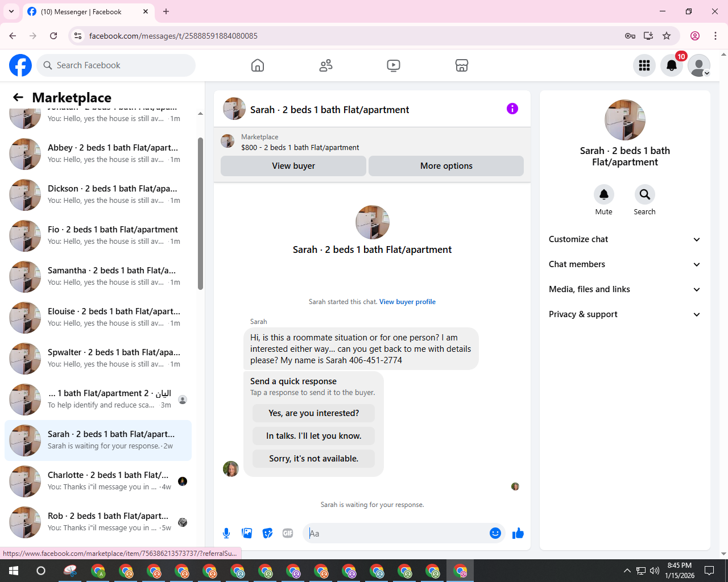Open Spwalter's conversation in the list
Viewport: 728px width, 582px height.
pyautogui.click(x=98, y=359)
